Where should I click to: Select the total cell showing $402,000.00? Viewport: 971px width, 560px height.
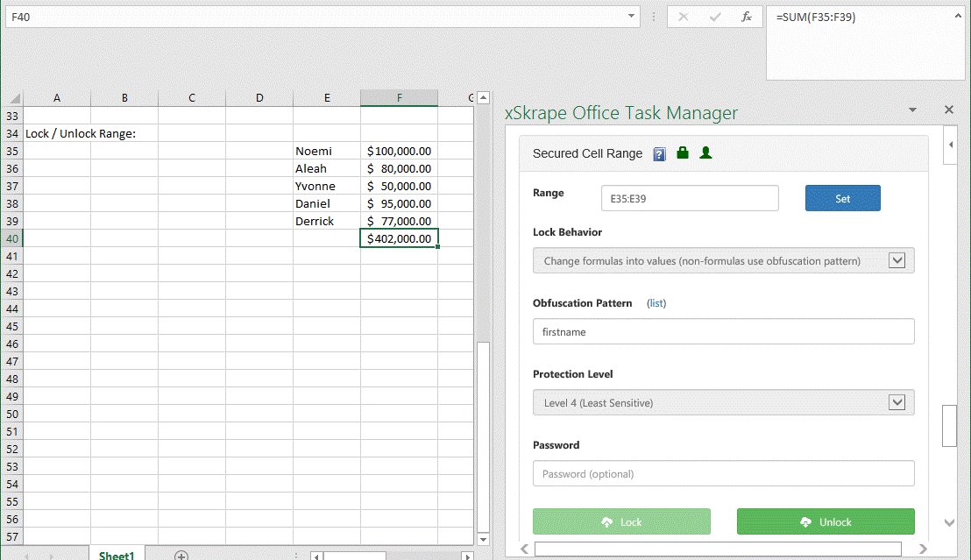click(399, 238)
